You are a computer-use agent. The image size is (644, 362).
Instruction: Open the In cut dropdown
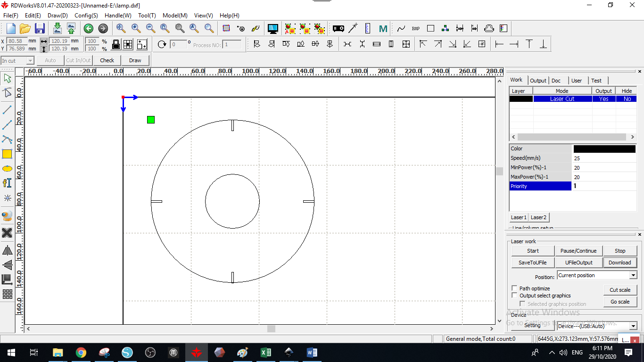30,61
